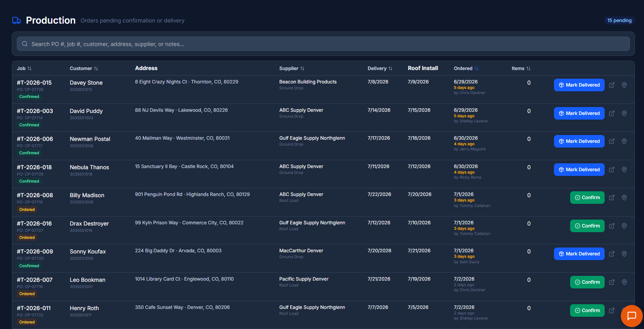Click Confirmed status badge for T-2026-015
This screenshot has width=644, height=329.
point(29,97)
